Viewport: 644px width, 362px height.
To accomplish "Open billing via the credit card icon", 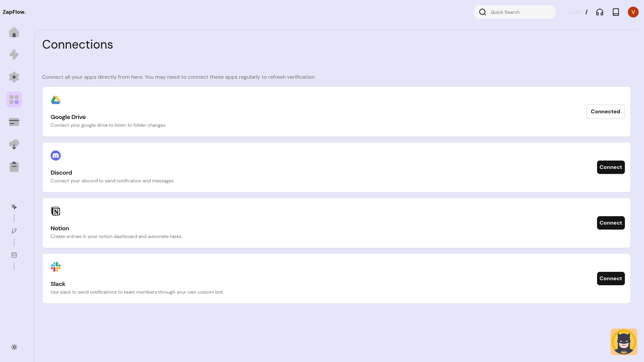I will 14,122.
